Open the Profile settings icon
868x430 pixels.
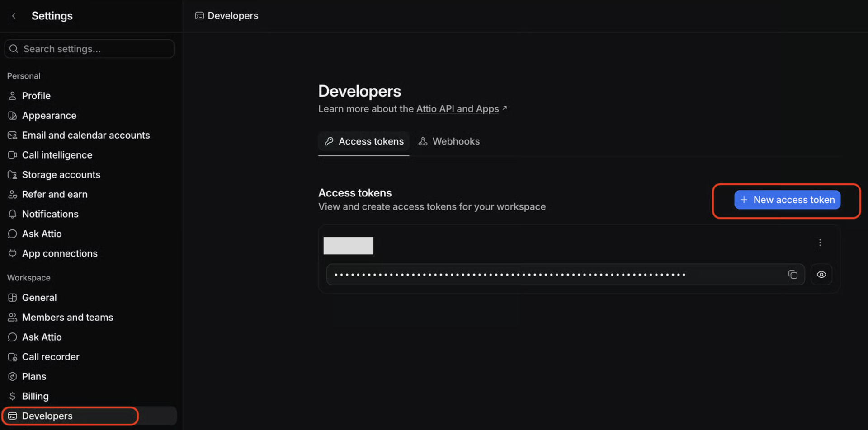click(x=12, y=96)
